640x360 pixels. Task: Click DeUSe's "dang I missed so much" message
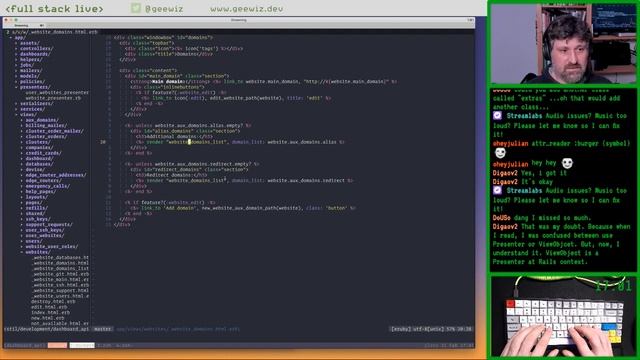tap(542, 218)
